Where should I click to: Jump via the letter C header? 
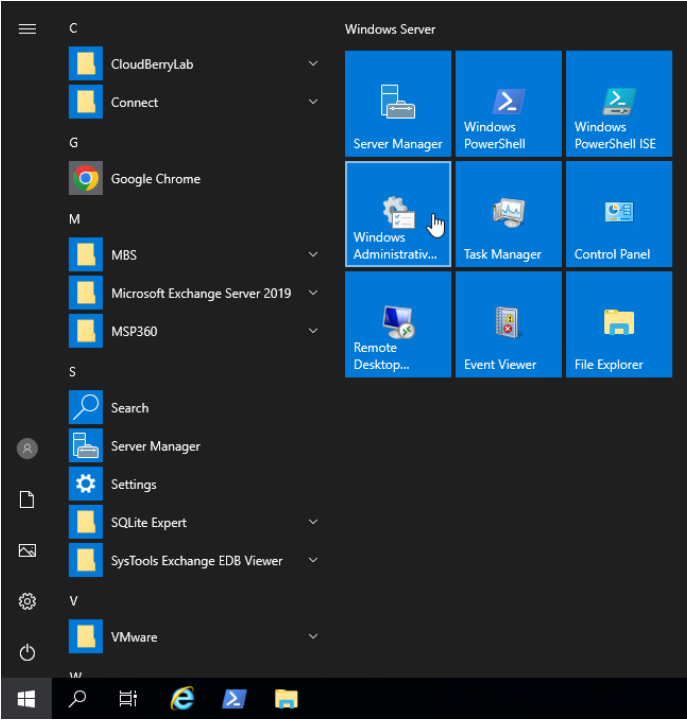pos(73,28)
